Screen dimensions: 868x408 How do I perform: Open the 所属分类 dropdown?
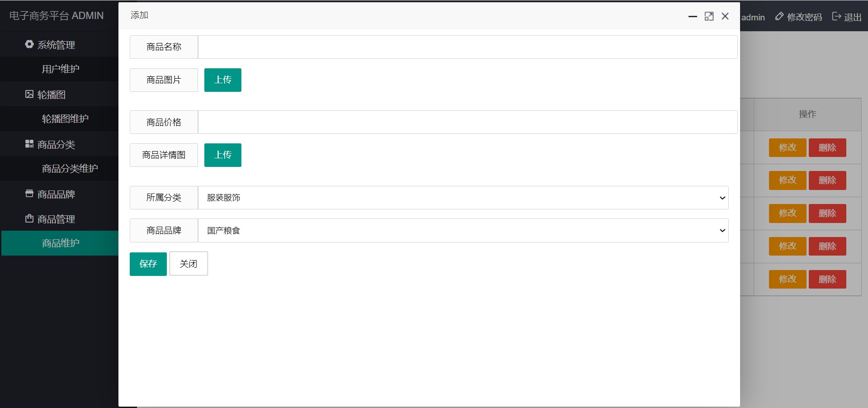pos(463,198)
